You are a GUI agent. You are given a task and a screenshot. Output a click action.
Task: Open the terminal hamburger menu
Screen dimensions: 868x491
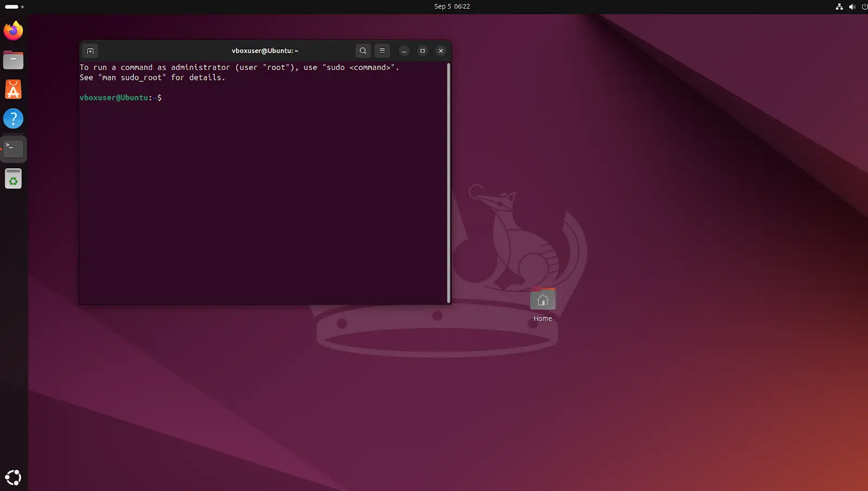coord(382,51)
